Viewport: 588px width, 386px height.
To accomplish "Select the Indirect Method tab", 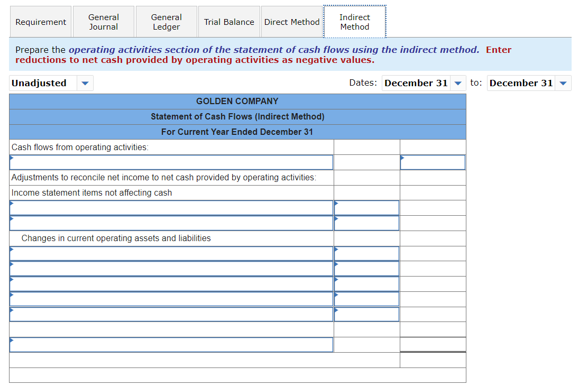I will (354, 21).
